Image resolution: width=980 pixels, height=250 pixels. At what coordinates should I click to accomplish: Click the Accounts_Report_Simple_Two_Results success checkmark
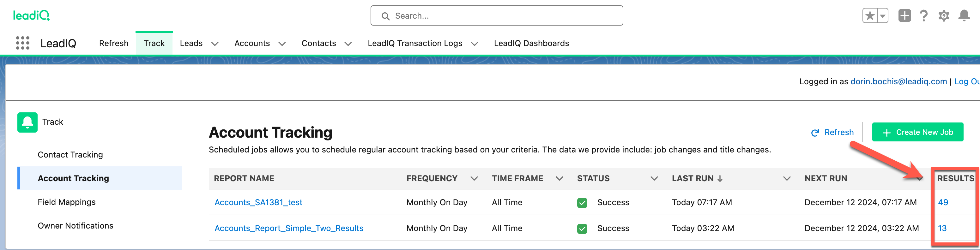(582, 228)
